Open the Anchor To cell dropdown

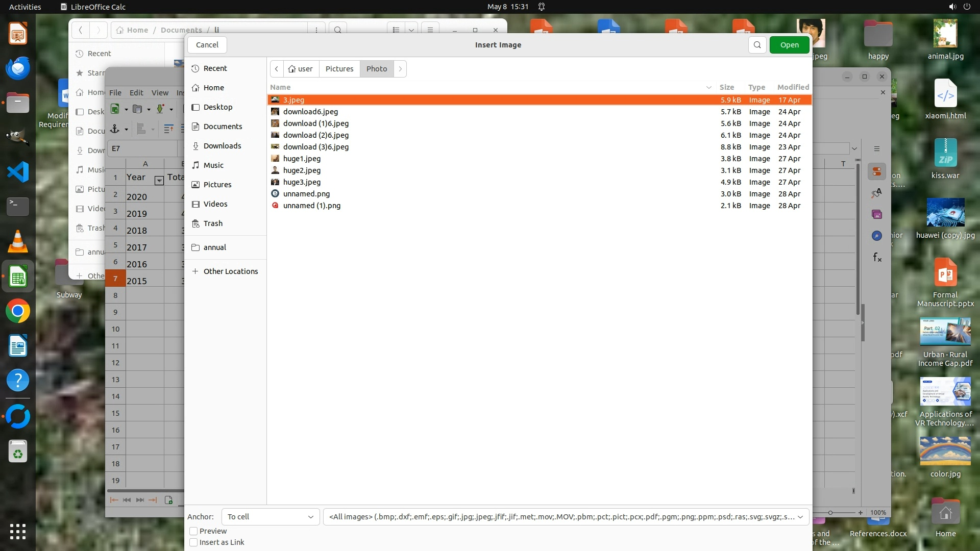click(x=271, y=517)
